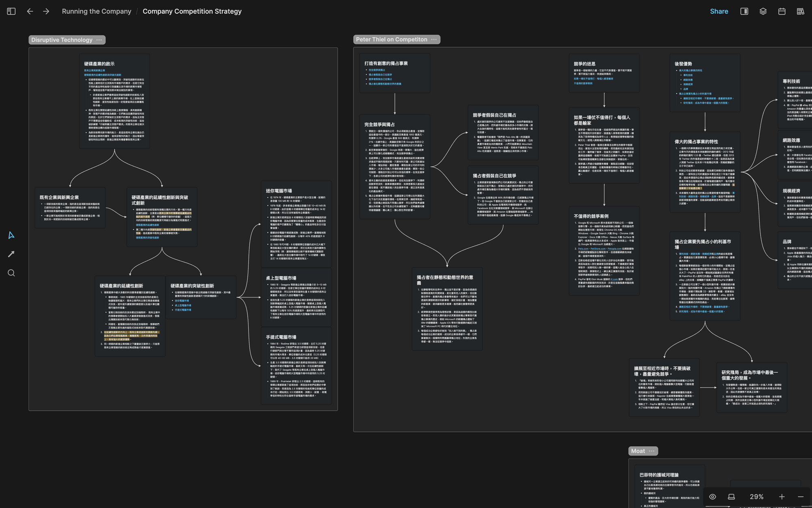Click the laptop fit-to-screen icon
The width and height of the screenshot is (812, 508).
pyautogui.click(x=731, y=497)
